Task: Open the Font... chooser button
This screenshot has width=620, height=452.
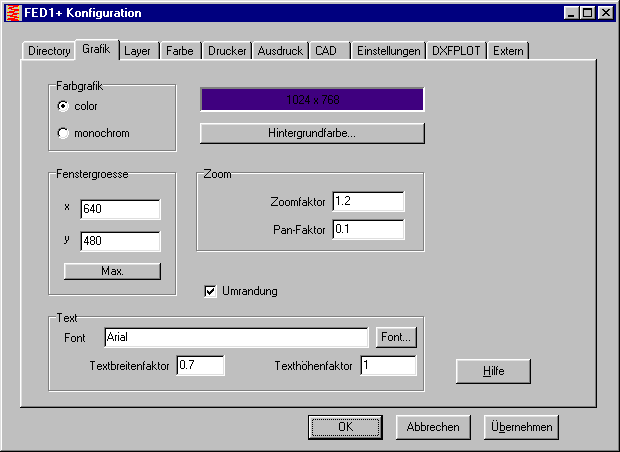Action: point(395,337)
